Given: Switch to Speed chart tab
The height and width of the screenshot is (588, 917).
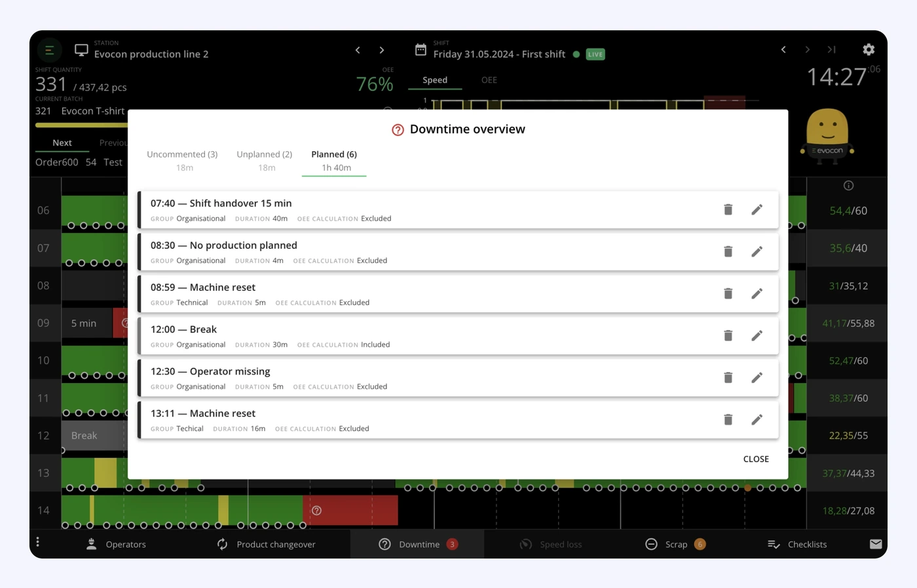Looking at the screenshot, I should [x=435, y=80].
